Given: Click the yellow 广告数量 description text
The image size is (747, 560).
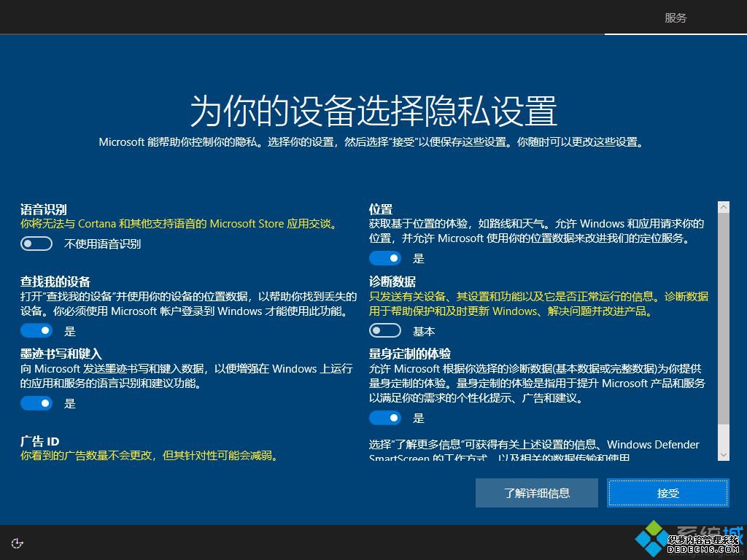Looking at the screenshot, I should 149,456.
